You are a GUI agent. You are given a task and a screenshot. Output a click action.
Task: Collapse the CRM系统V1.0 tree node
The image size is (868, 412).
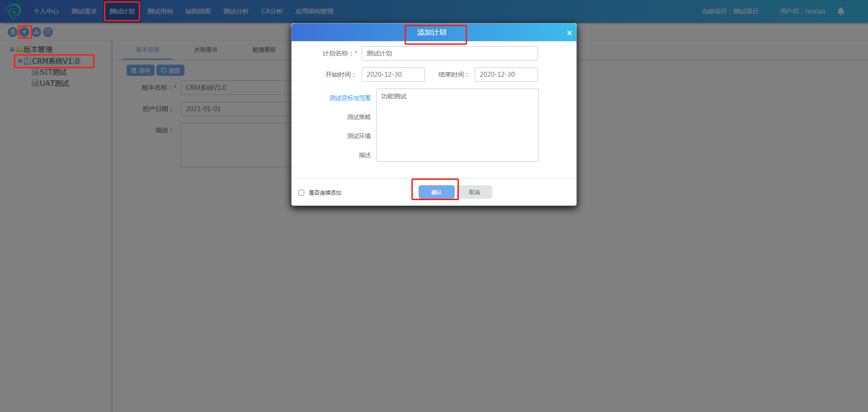(x=20, y=61)
